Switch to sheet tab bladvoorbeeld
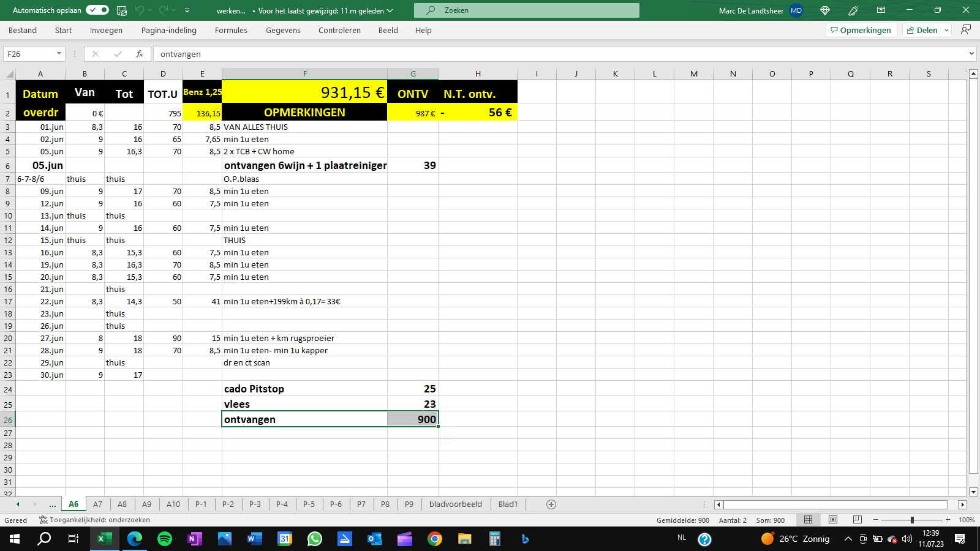Image resolution: width=980 pixels, height=551 pixels. (x=456, y=504)
